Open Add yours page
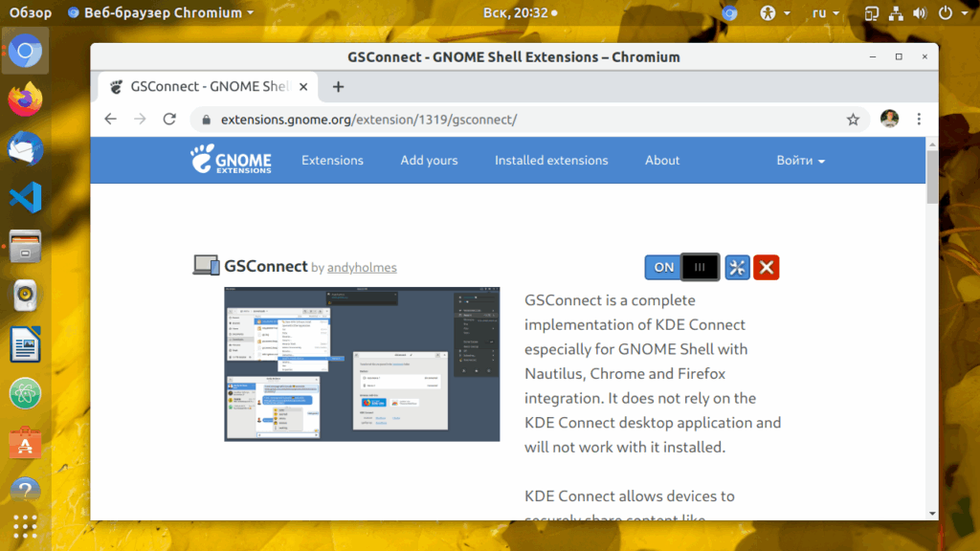 429,161
